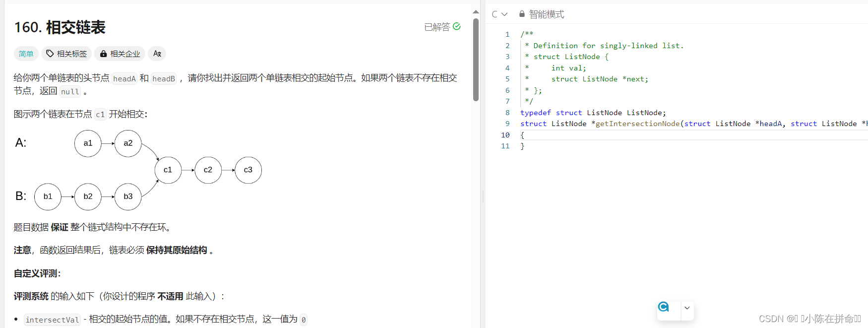Click the 智能模式 label

pos(547,14)
